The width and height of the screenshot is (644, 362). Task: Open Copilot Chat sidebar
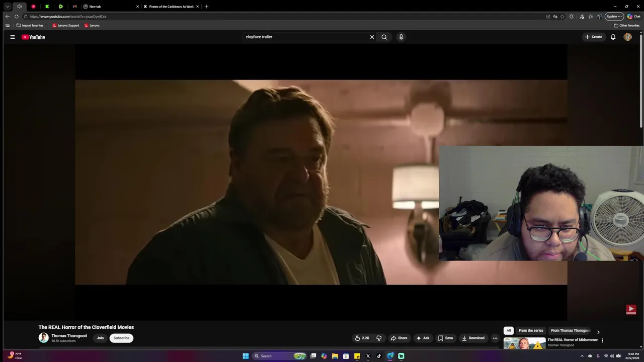[x=633, y=16]
